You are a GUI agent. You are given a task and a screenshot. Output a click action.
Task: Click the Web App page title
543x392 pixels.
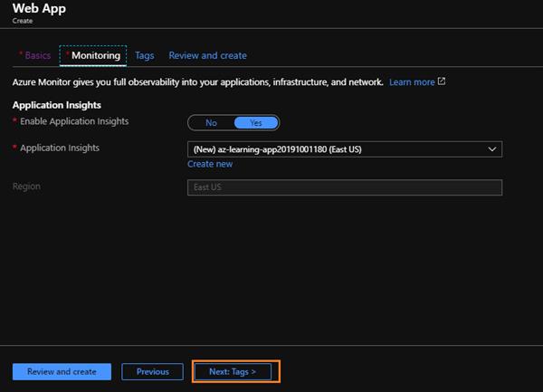click(x=40, y=8)
